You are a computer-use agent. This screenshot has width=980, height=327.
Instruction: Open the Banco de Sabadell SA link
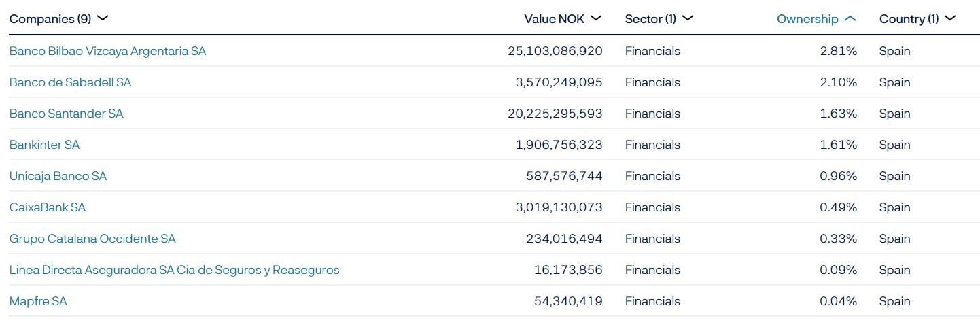click(x=70, y=82)
